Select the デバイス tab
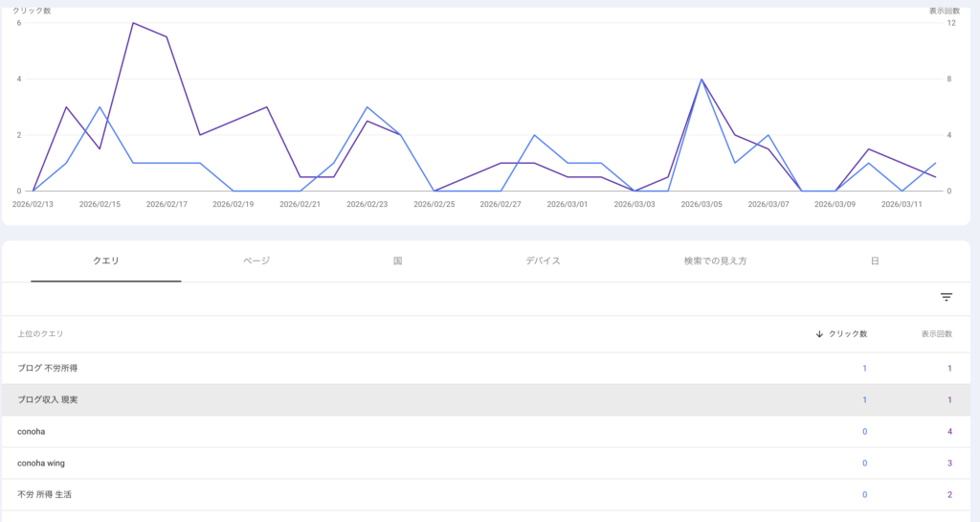This screenshot has height=522, width=980. click(x=543, y=261)
